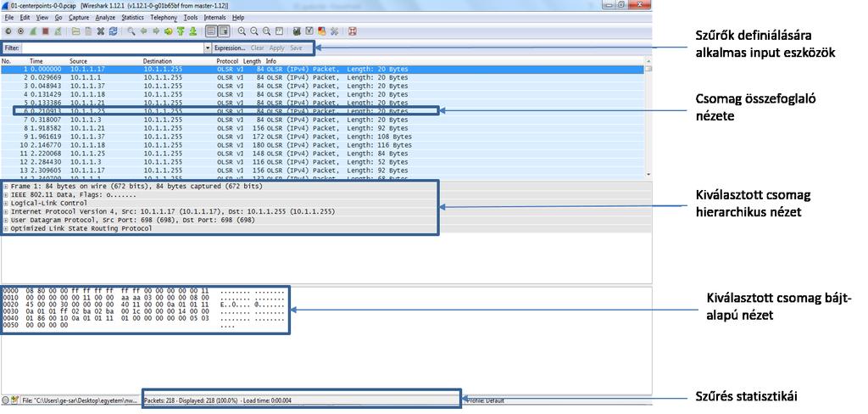Jump to the last packet
Image resolution: width=868 pixels, height=414 pixels.
(x=192, y=31)
